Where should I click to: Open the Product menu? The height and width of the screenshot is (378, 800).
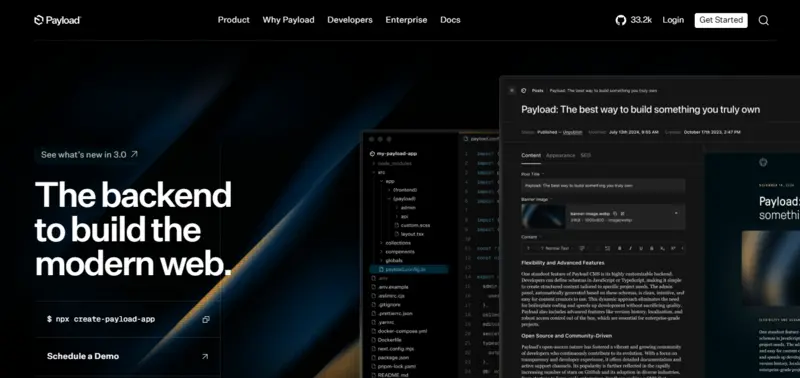(x=234, y=20)
